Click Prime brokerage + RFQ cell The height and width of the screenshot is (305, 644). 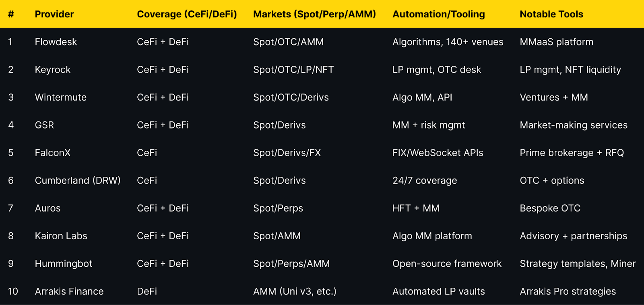(x=572, y=153)
